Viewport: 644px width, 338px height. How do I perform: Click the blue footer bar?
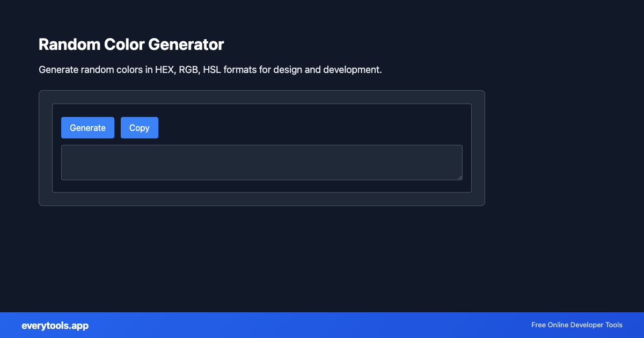pyautogui.click(x=322, y=325)
